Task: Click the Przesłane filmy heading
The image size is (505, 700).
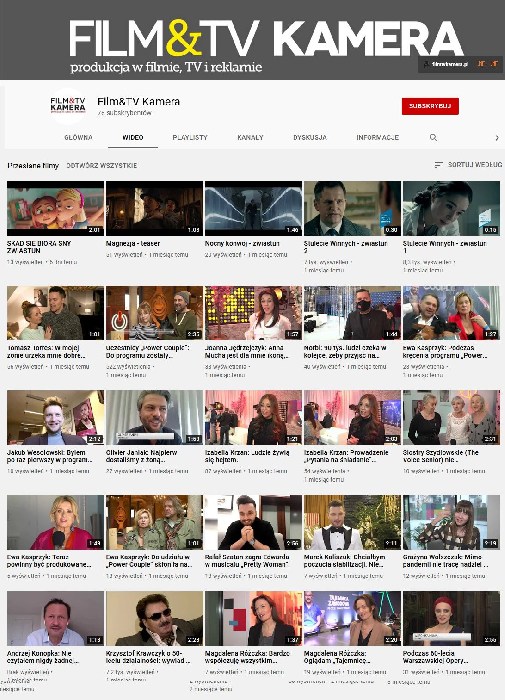Action: (33, 165)
